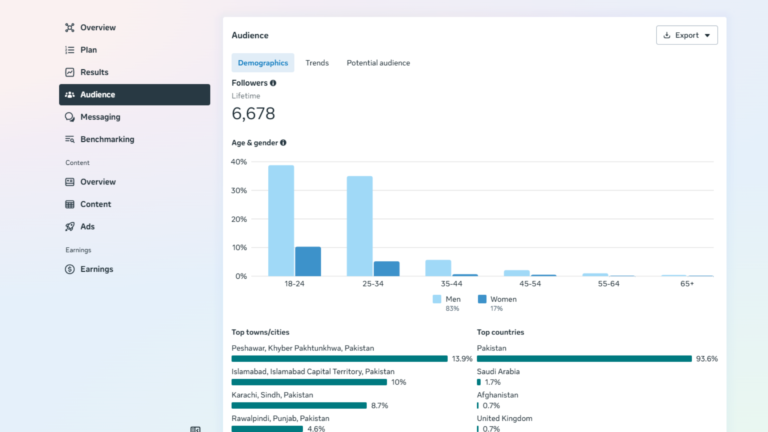Open the Messaging chat bubble icon
Image resolution: width=768 pixels, height=432 pixels.
point(70,117)
